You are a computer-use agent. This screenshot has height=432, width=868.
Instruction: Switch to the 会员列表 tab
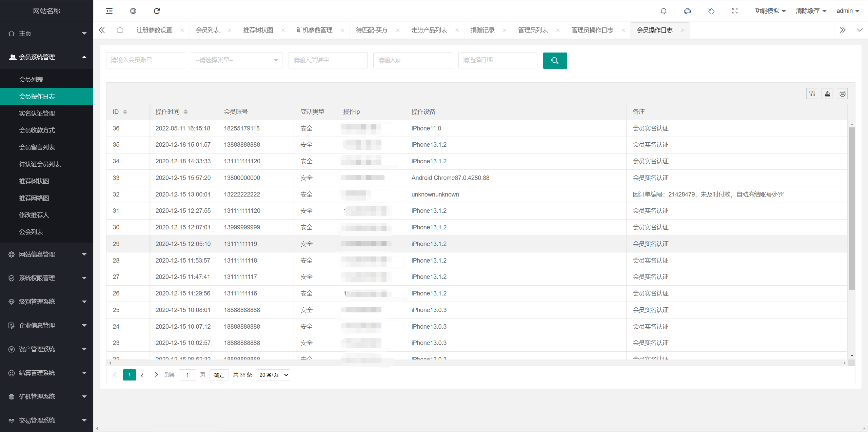click(208, 30)
